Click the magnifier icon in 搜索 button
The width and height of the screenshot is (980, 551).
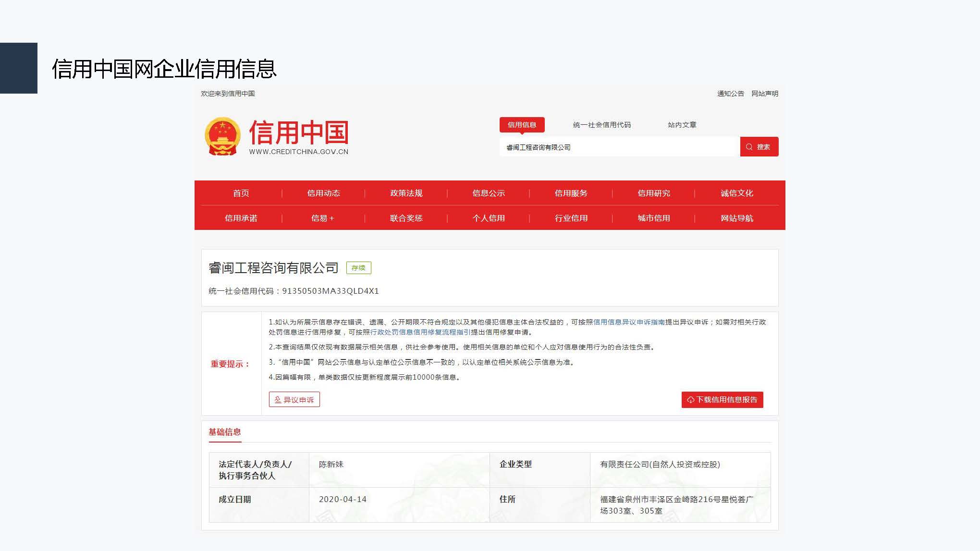(x=749, y=147)
